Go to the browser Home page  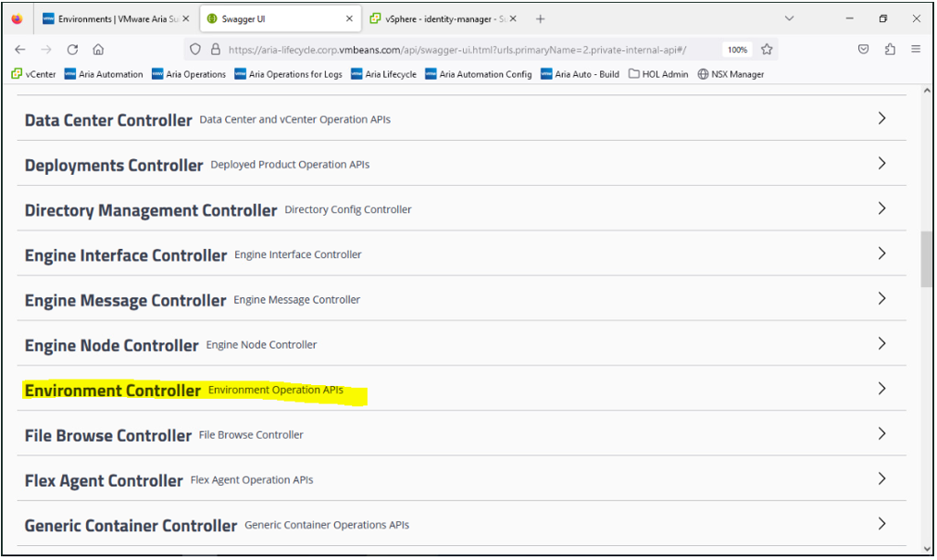(98, 50)
